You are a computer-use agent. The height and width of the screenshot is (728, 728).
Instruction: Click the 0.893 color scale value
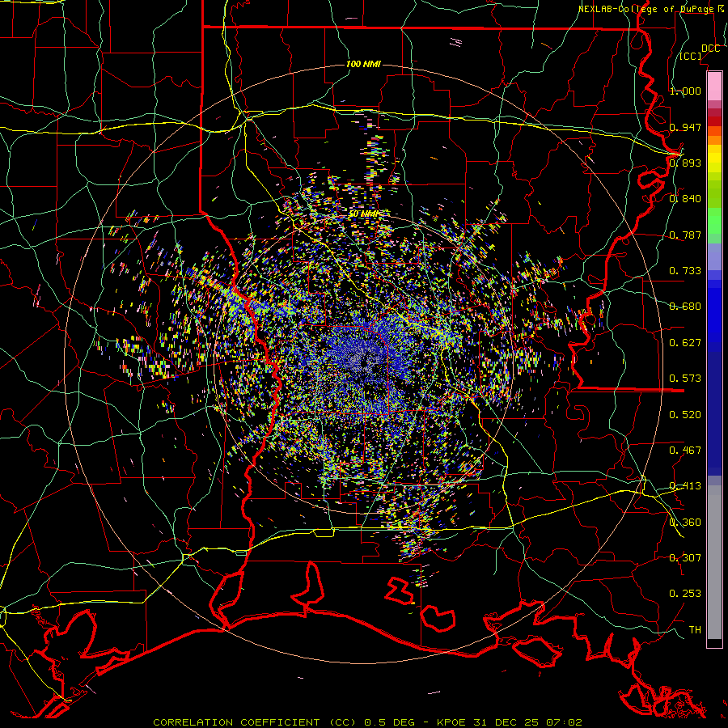point(685,163)
